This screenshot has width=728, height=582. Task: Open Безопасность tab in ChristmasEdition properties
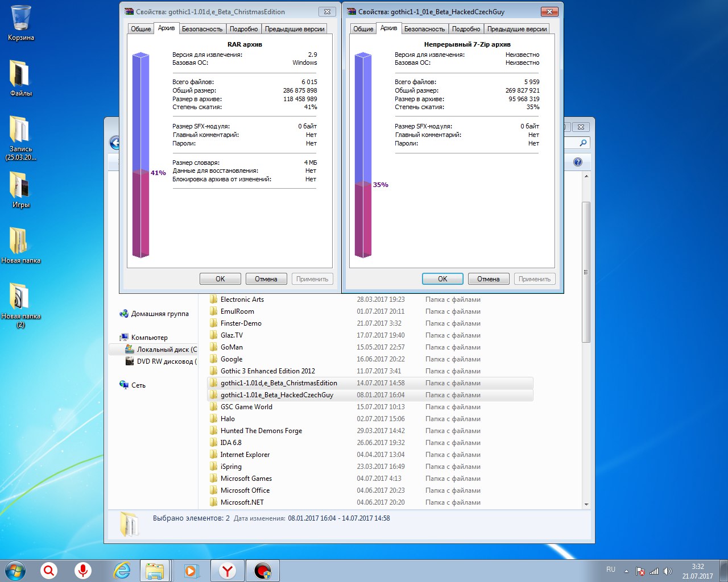202,29
